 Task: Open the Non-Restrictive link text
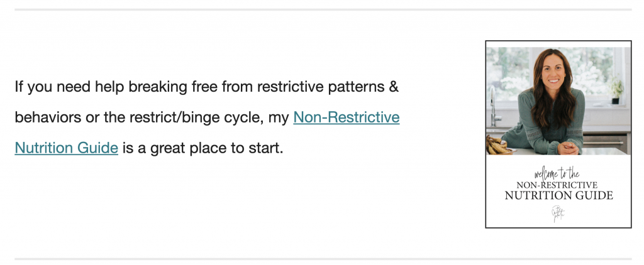pos(347,117)
